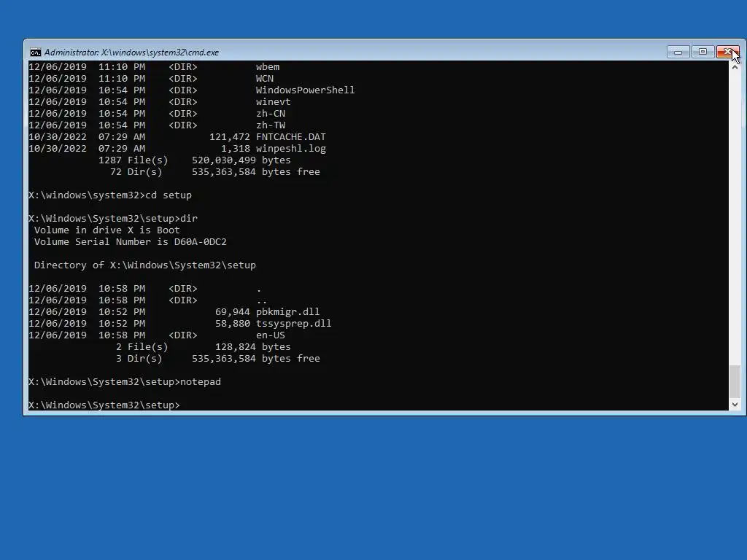Click the 'zh-TW' directory entry
The height and width of the screenshot is (560, 747).
point(271,125)
